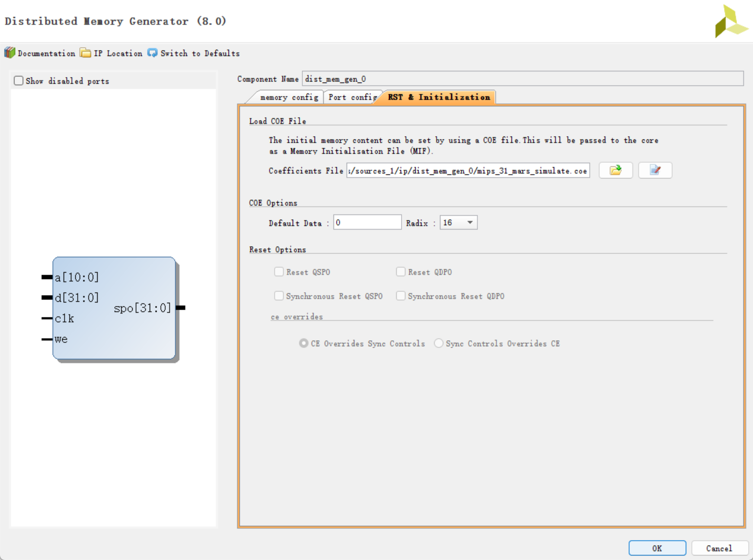Edit the COE file with pencil icon

click(x=655, y=170)
